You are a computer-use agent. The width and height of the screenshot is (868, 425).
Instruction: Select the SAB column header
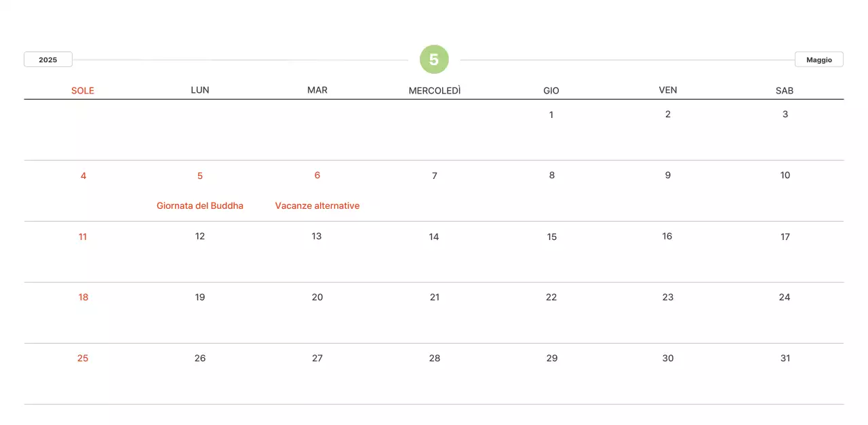[785, 90]
